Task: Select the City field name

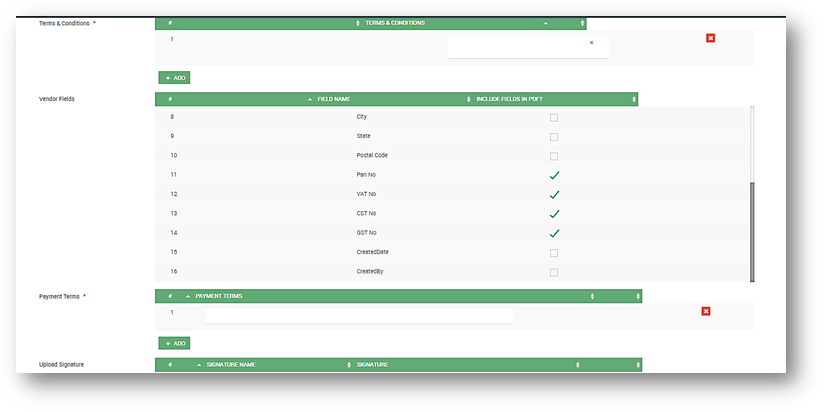Action: [362, 117]
